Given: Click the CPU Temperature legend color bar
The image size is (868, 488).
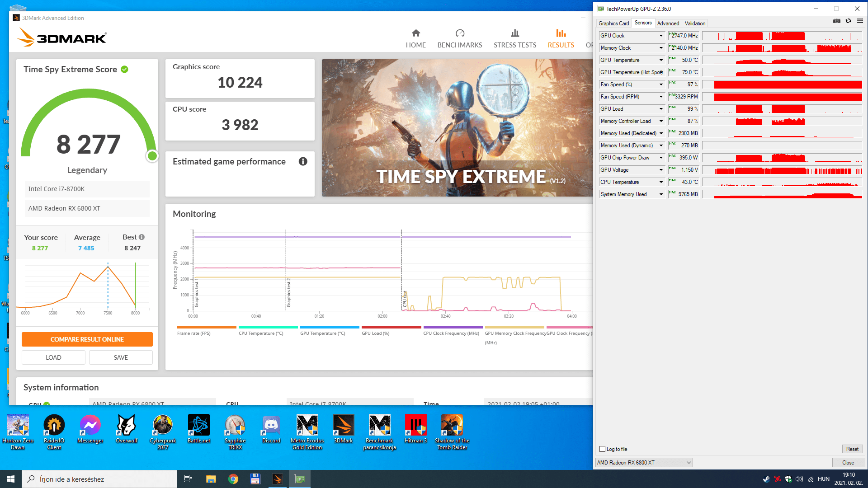Looking at the screenshot, I should (x=268, y=327).
